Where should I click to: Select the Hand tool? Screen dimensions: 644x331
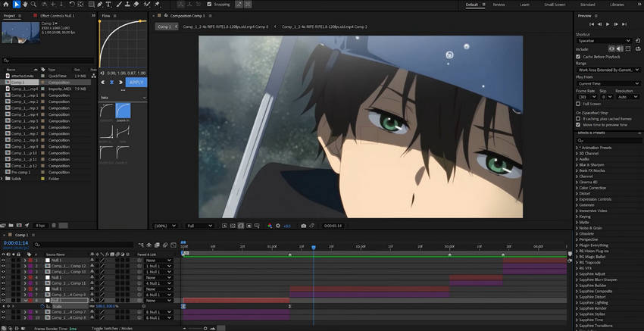tap(25, 4)
